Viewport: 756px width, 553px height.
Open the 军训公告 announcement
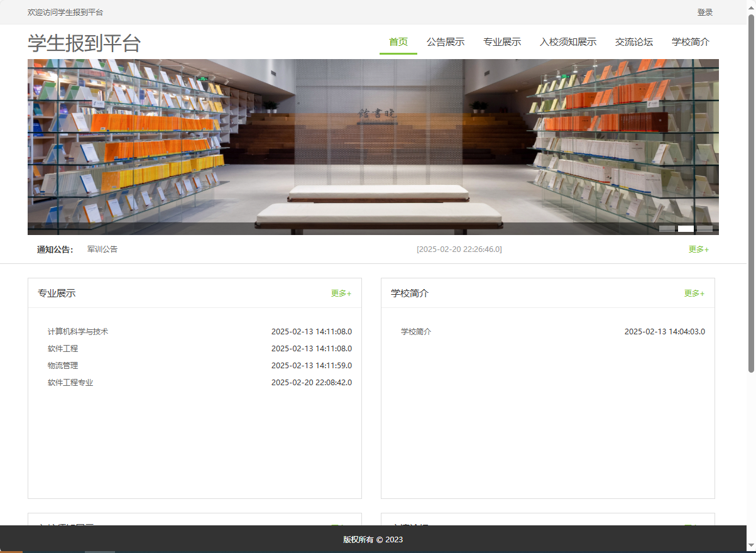click(x=102, y=249)
